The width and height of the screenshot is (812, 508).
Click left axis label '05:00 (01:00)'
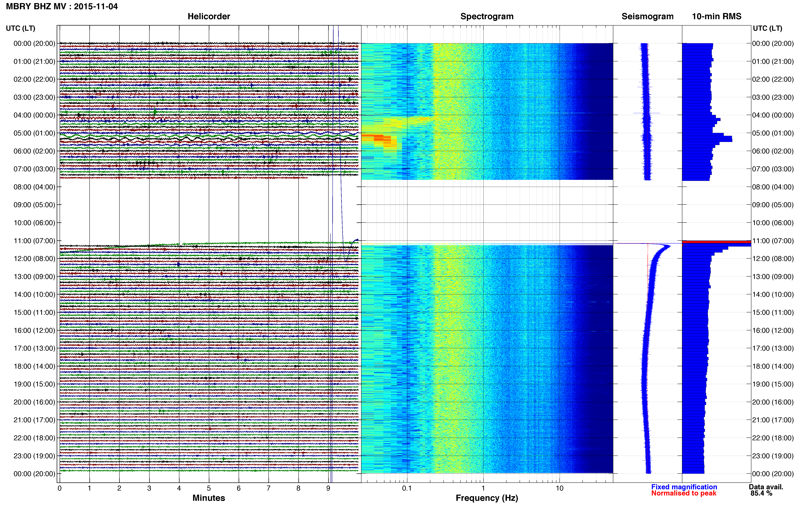click(34, 133)
